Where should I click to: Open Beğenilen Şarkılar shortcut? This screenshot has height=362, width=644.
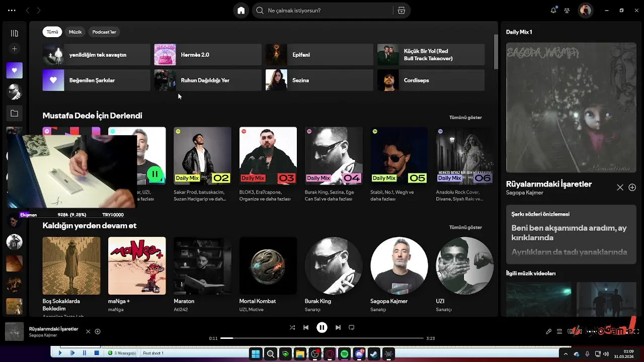[x=97, y=80]
